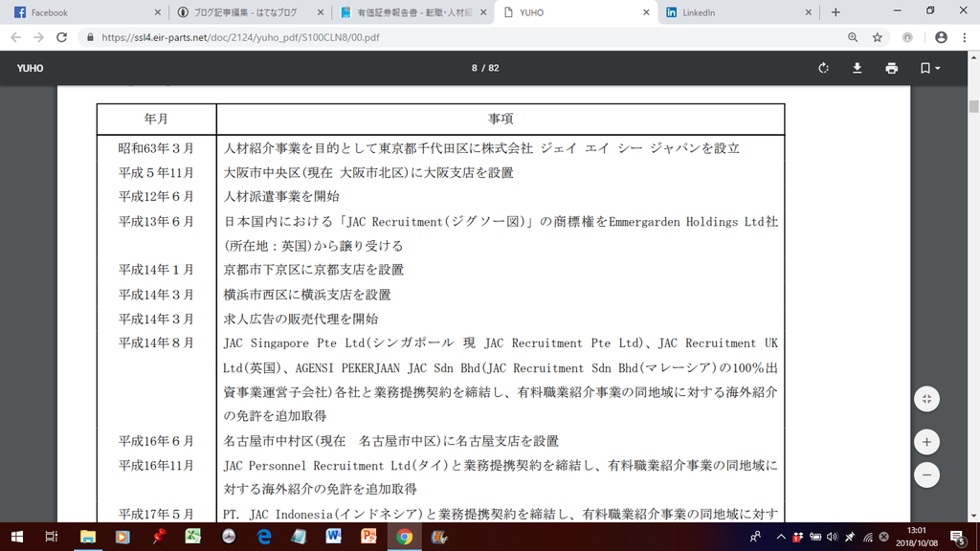Open the taskbar clock and calendar
Screen dimensions: 980x551
pos(917,537)
